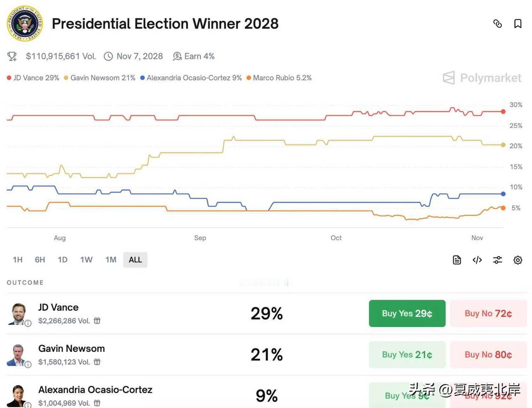This screenshot has width=532, height=408.
Task: Open Gavin Newsom profile thumbnail
Action: click(x=17, y=355)
